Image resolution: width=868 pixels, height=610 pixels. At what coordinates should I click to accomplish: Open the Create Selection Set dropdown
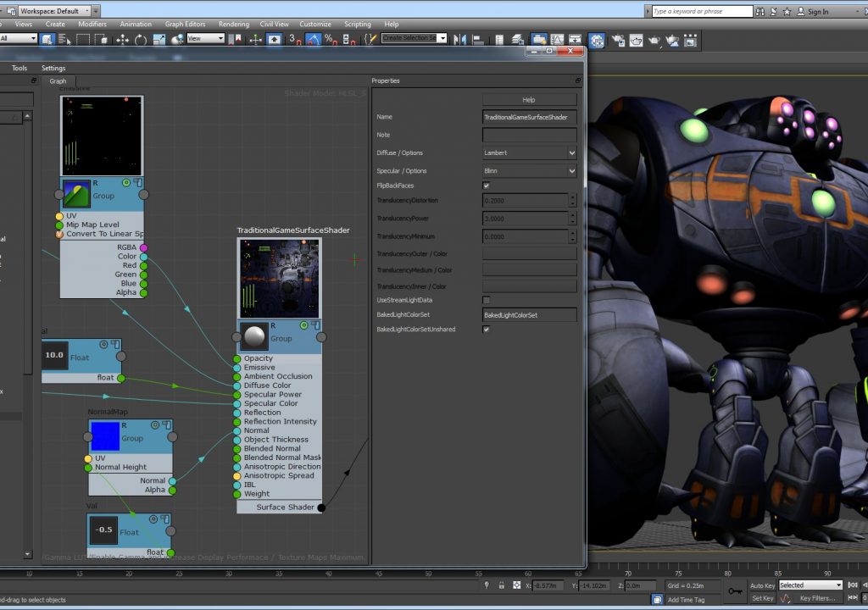pos(414,37)
